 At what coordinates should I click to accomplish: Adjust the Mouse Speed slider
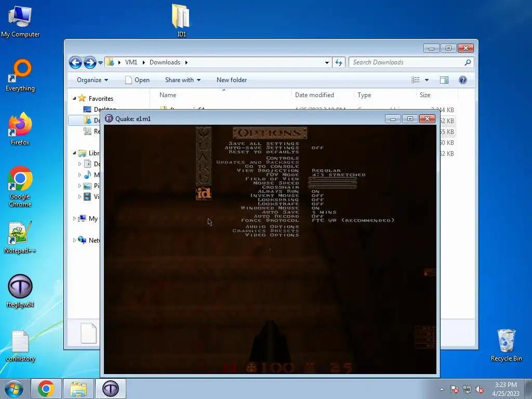[x=332, y=183]
